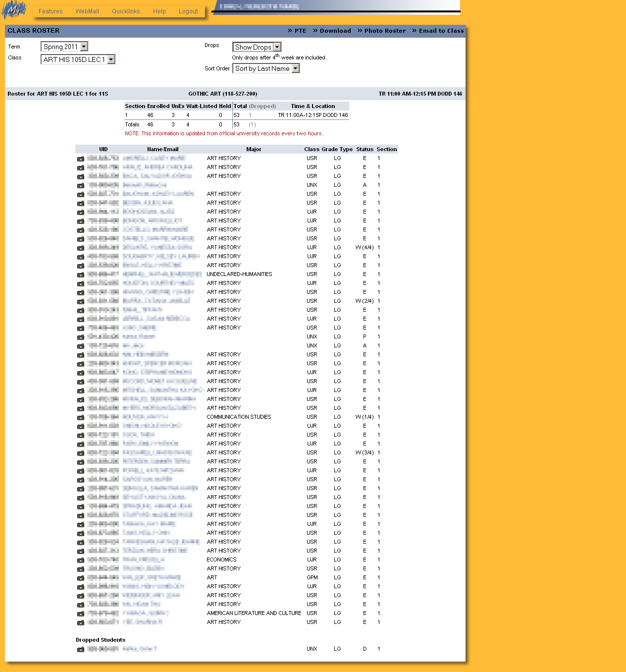Click the Photo Roster link

pos(384,31)
